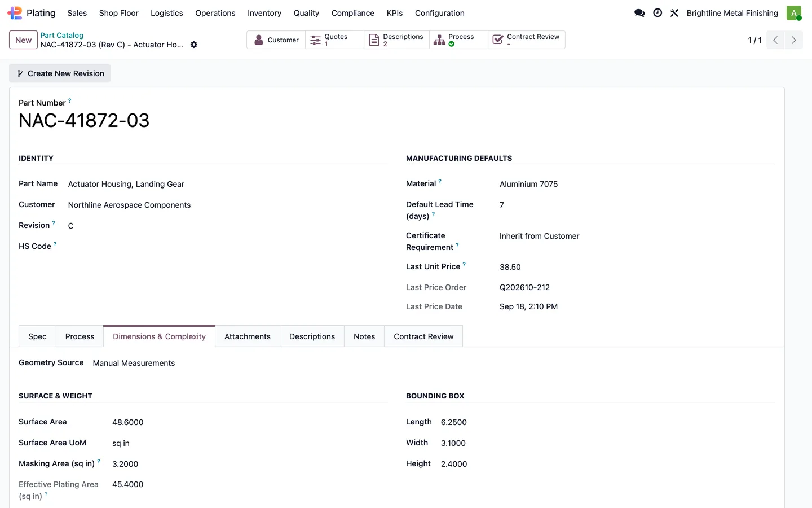
Task: Open the Customer field Northline Aerospace Components
Action: pos(228,205)
